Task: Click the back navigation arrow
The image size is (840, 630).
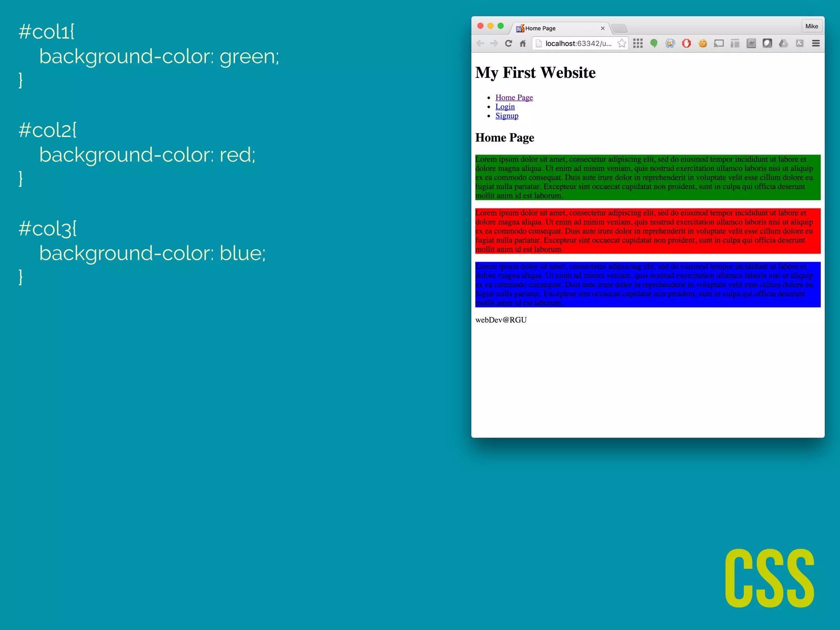Action: coord(480,43)
